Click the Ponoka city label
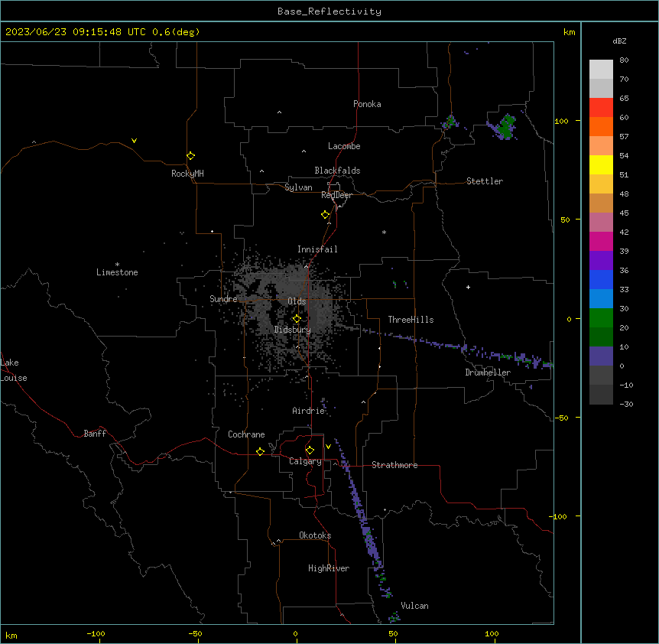Viewport: 659px width, 644px height. pyautogui.click(x=367, y=104)
